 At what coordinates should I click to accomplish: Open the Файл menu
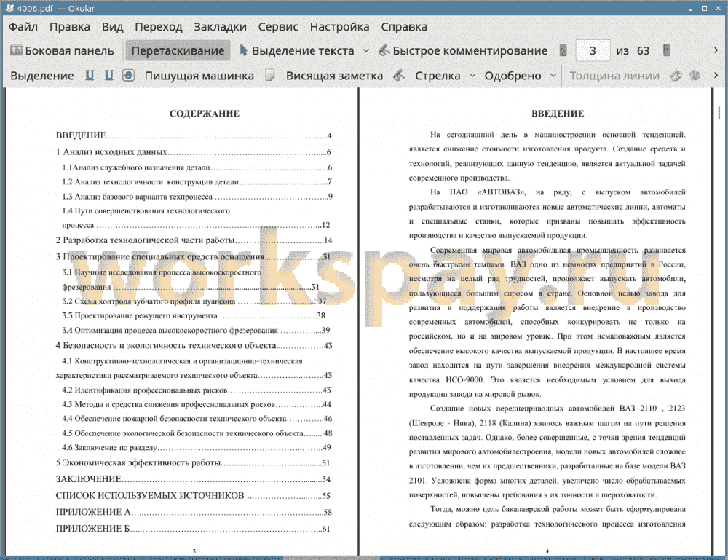coord(23,27)
